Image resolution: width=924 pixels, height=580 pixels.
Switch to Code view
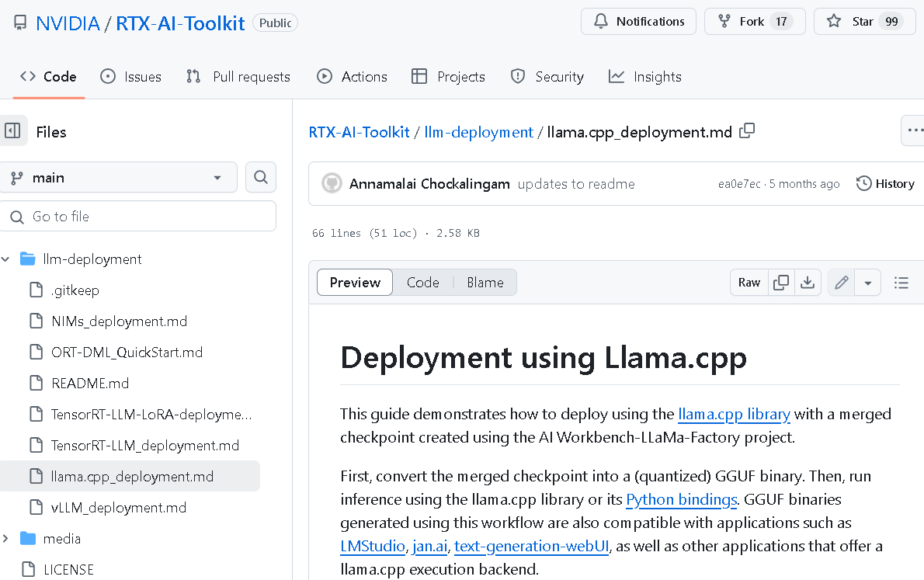click(x=422, y=283)
